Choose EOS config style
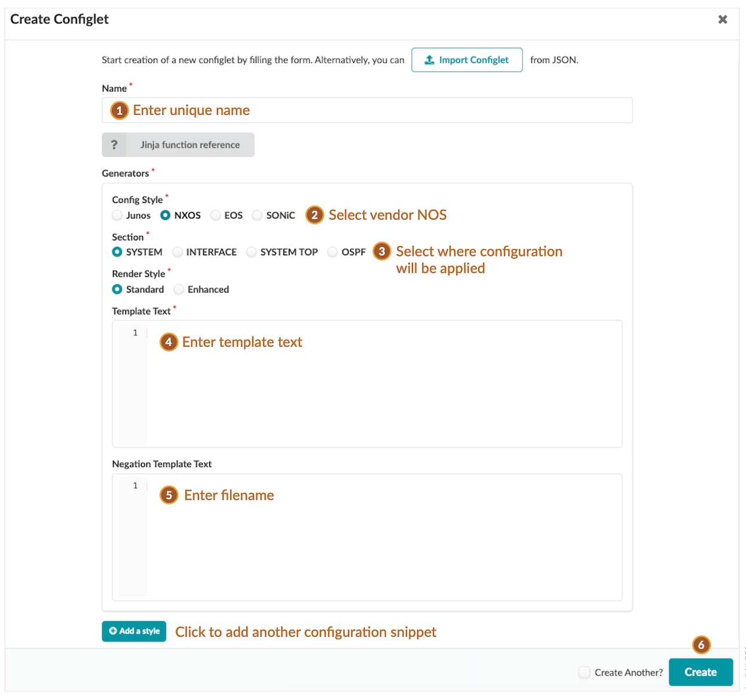The height and width of the screenshot is (700, 746). pyautogui.click(x=216, y=215)
